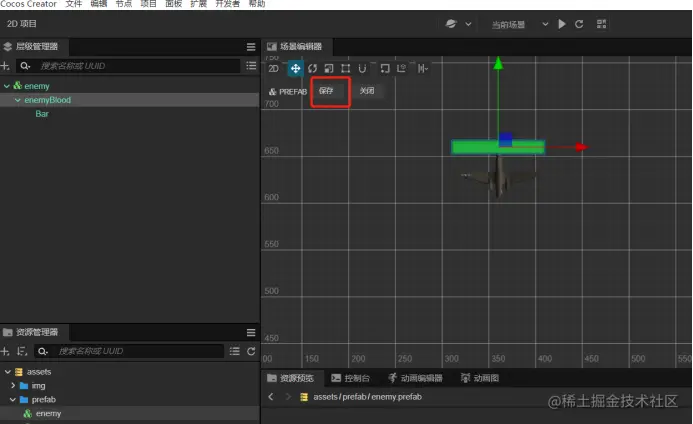Open the align tools dropdown
The image size is (693, 424).
pos(423,69)
